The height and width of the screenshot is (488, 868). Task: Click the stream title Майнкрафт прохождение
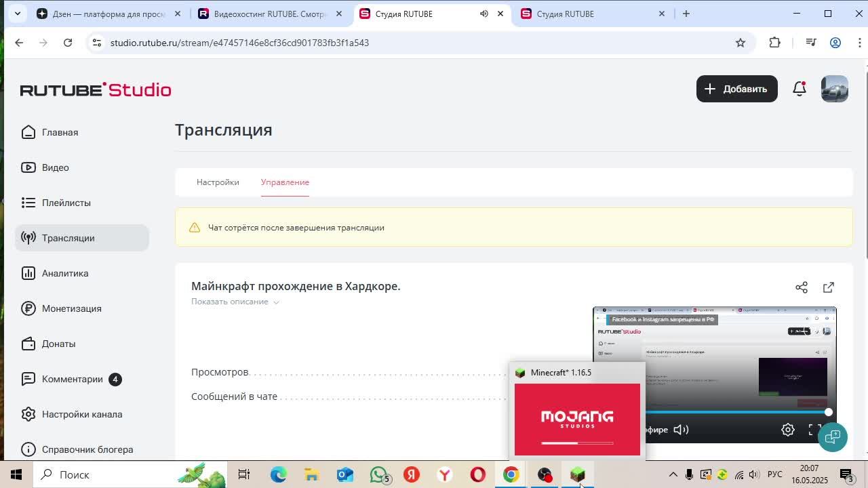pyautogui.click(x=296, y=286)
